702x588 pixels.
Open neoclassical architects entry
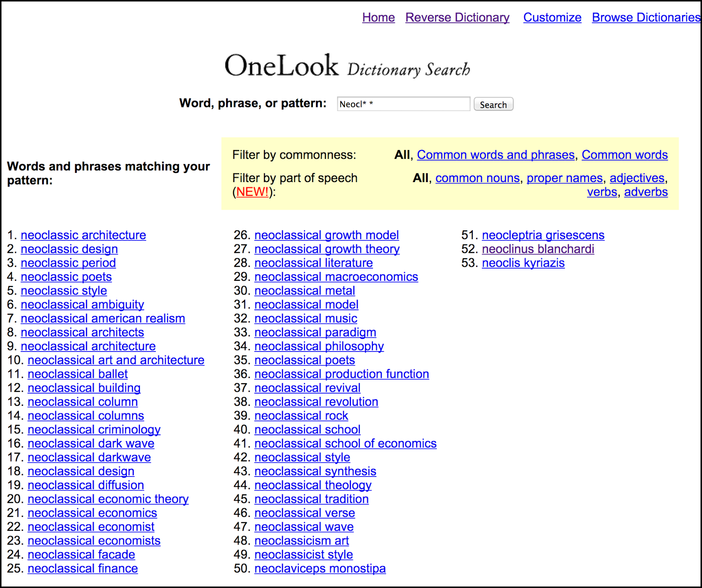82,333
